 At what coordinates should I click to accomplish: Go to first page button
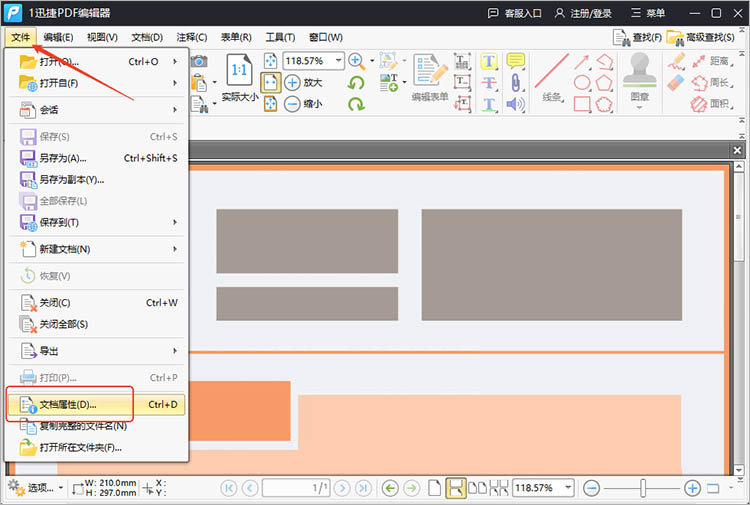click(229, 488)
